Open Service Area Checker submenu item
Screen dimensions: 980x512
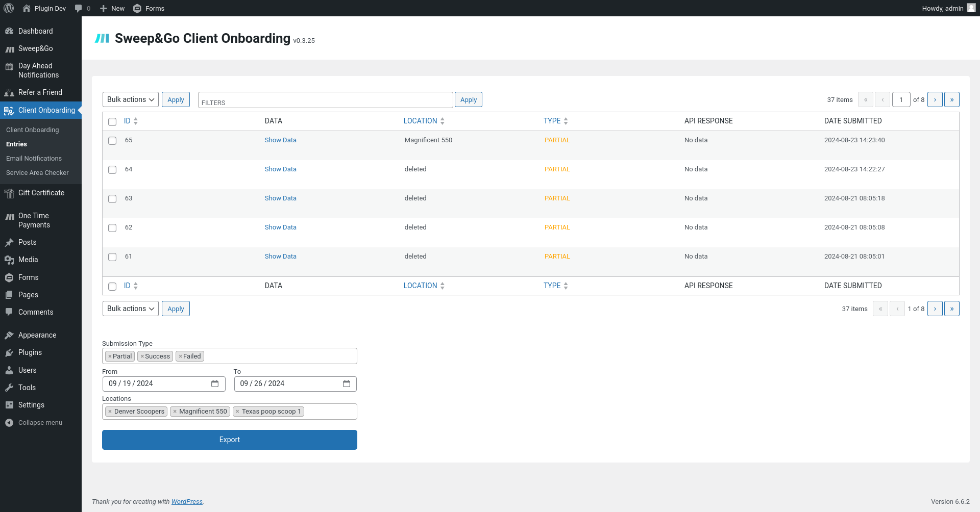pyautogui.click(x=37, y=173)
